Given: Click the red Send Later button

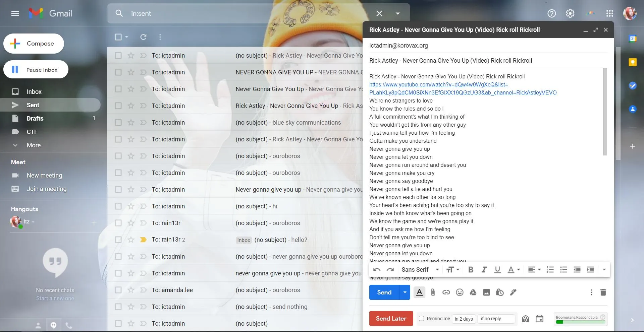Looking at the screenshot, I should point(391,319).
